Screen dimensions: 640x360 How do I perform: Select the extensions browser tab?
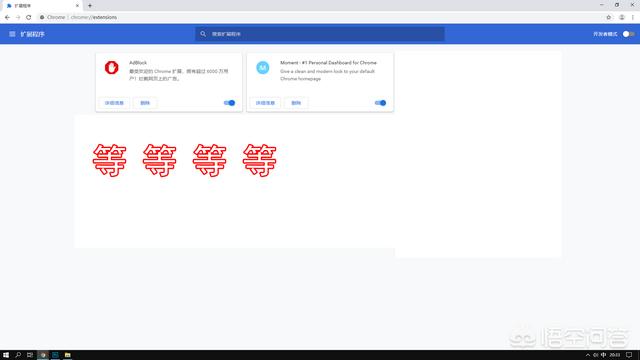[x=42, y=6]
